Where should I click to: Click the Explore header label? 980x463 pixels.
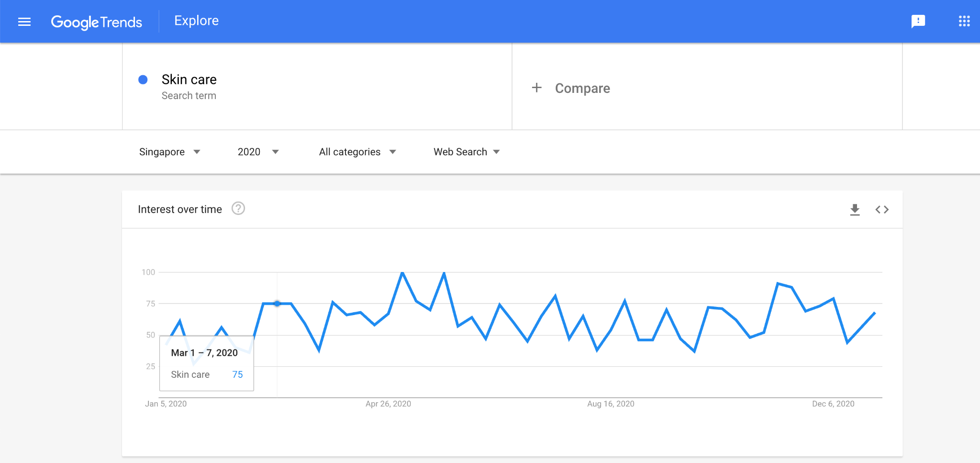pyautogui.click(x=196, y=21)
